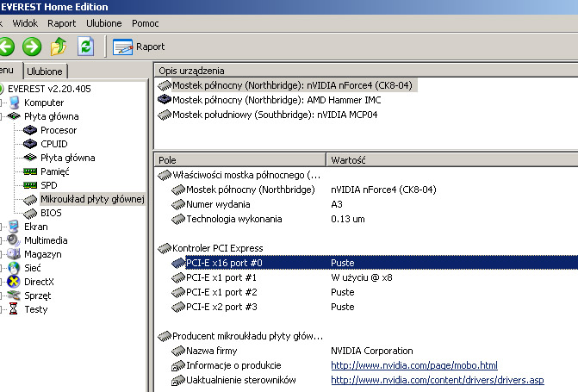Click the NVIDIA Corporation value cell
Image resolution: width=578 pixels, height=392 pixels.
coord(371,351)
